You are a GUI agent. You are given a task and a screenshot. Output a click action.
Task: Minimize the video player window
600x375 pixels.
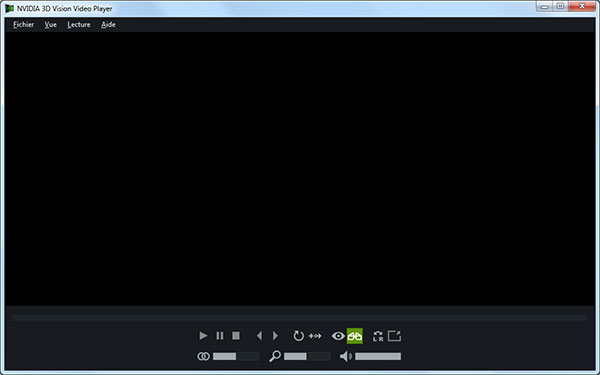tap(545, 7)
